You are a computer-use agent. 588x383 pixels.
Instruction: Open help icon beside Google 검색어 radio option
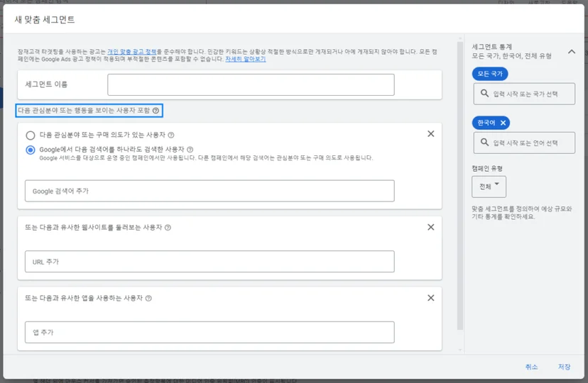190,150
